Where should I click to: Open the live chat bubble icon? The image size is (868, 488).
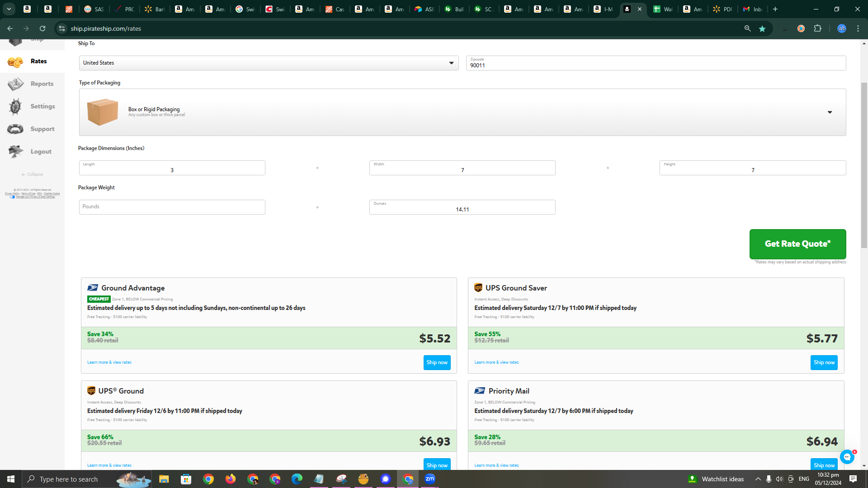(x=847, y=457)
